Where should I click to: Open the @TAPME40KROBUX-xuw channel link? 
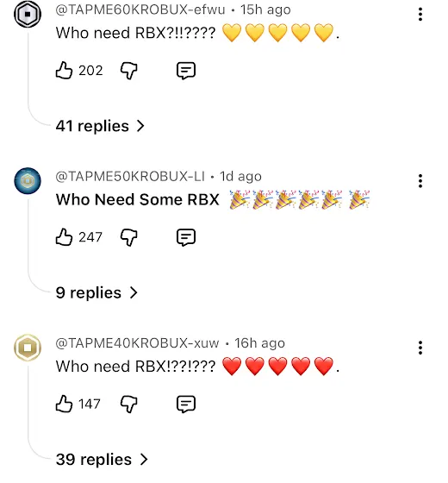click(137, 343)
